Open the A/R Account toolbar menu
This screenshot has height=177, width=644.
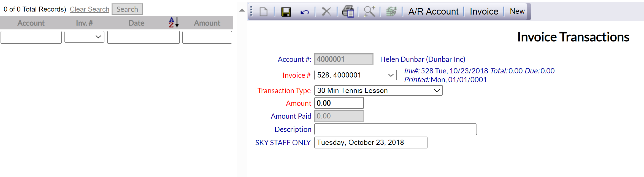433,12
